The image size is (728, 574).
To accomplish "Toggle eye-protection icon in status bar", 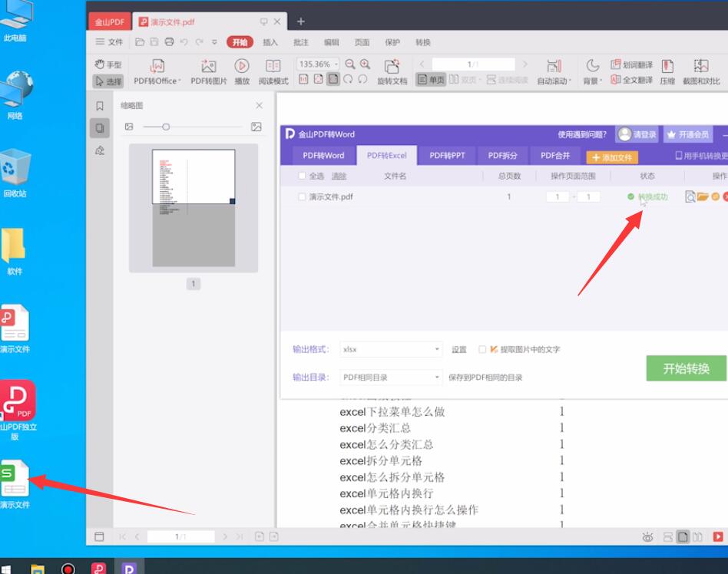I will (x=647, y=537).
